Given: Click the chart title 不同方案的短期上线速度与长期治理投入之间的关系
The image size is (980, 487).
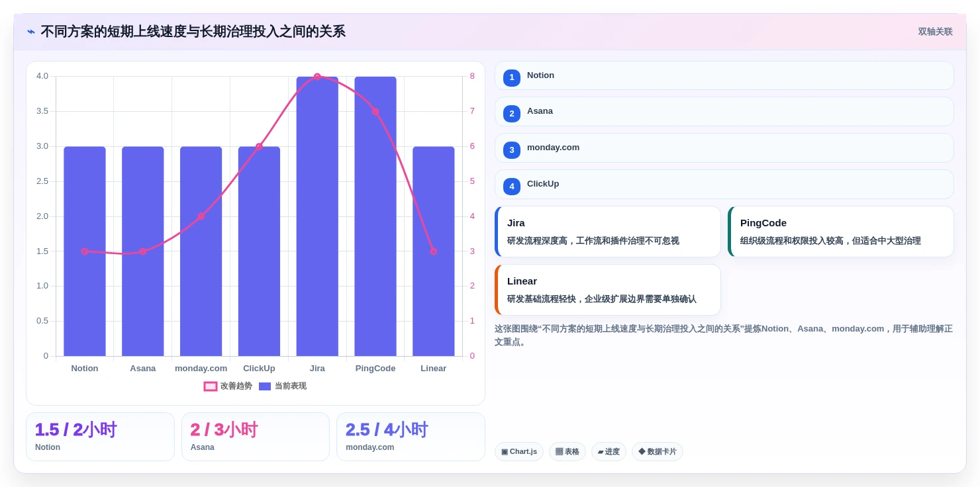Looking at the screenshot, I should (x=193, y=32).
